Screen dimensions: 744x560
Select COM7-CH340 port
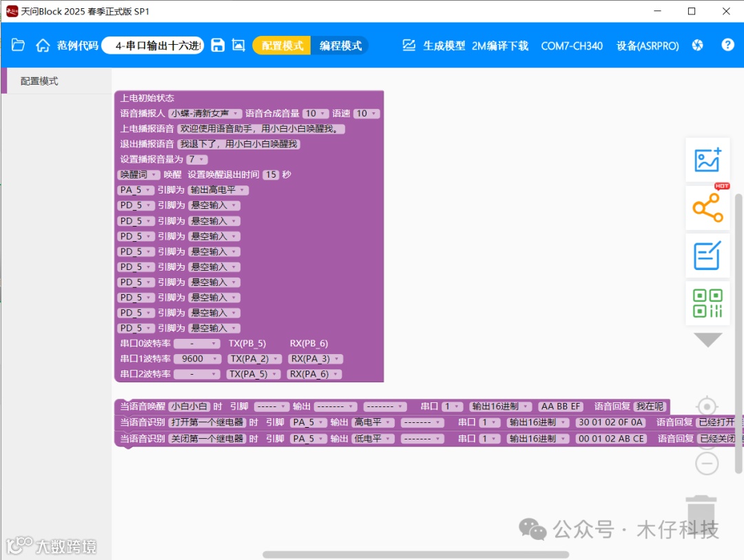[572, 45]
